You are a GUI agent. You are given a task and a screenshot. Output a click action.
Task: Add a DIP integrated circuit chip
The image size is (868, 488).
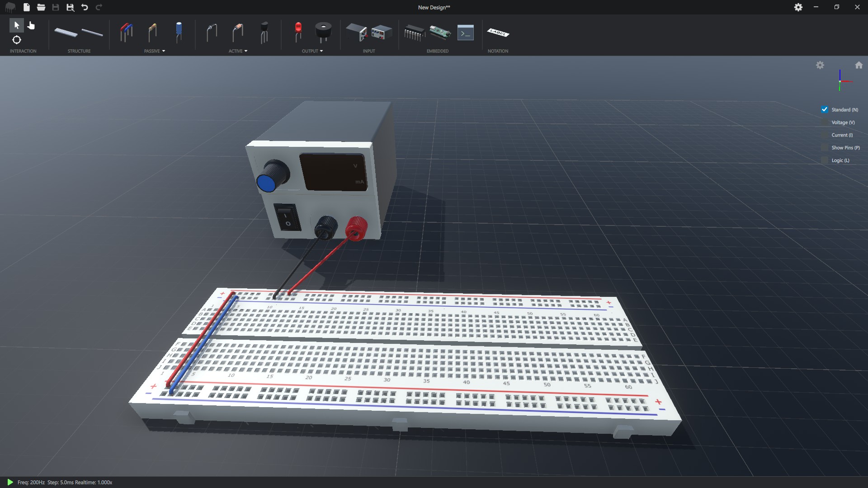coord(414,33)
